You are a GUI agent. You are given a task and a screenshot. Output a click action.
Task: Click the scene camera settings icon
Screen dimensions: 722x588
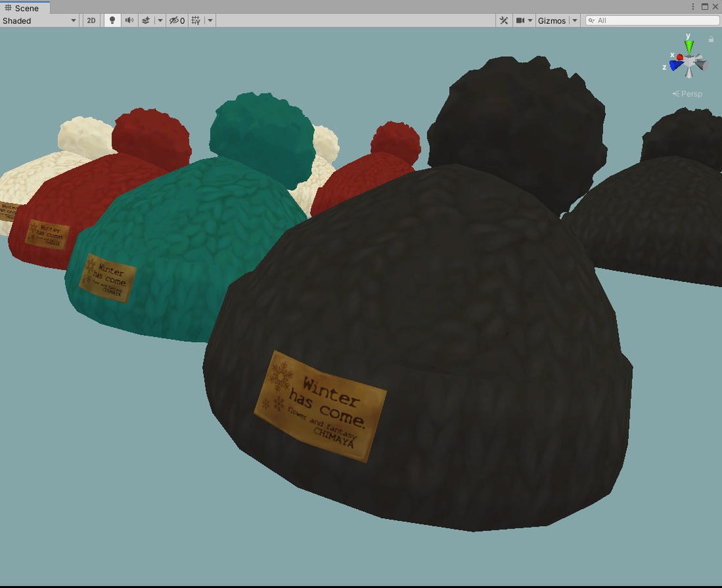519,20
